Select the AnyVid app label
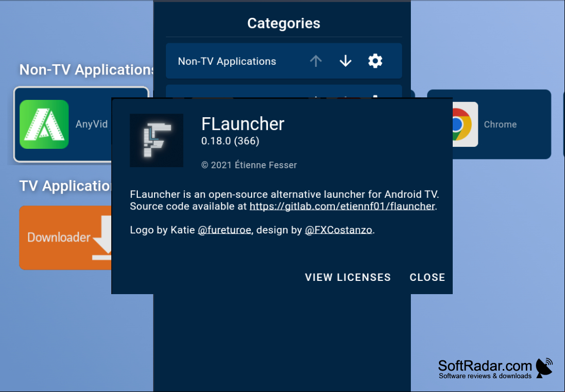Screen dimensions: 565x392 tap(91, 124)
